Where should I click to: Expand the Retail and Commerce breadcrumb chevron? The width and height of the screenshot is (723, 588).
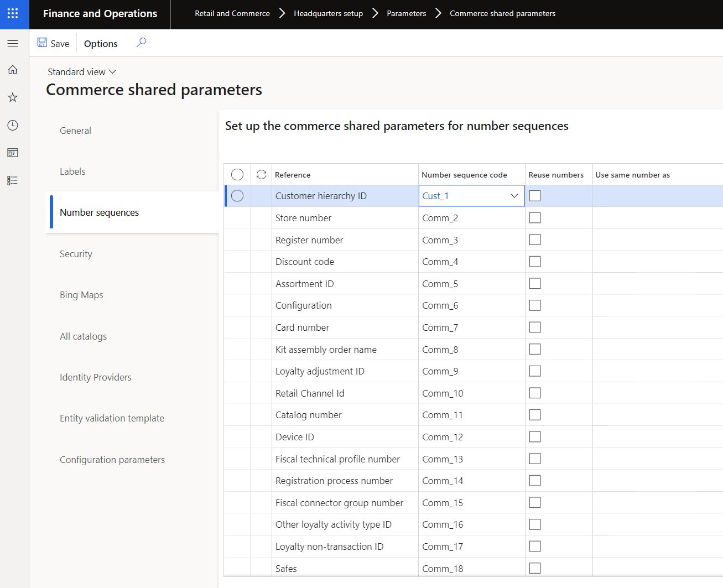(x=282, y=13)
